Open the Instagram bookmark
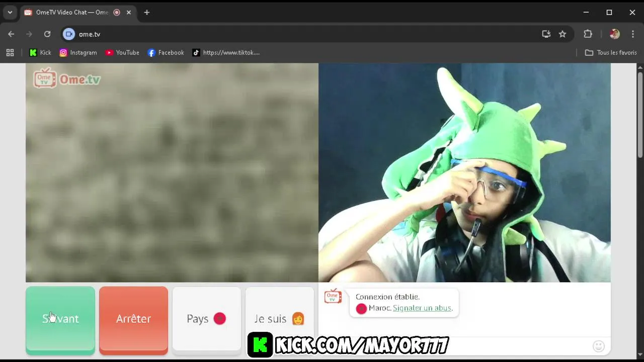The image size is (644, 362). [78, 53]
